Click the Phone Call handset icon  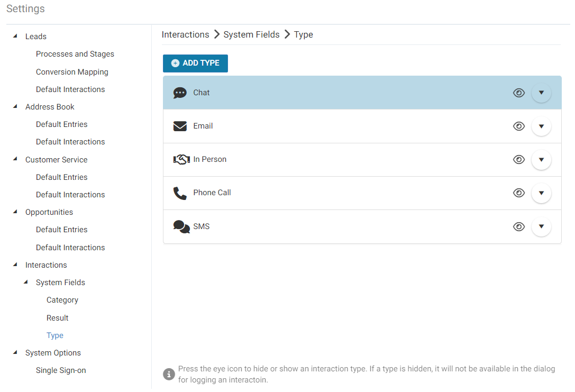pyautogui.click(x=180, y=193)
